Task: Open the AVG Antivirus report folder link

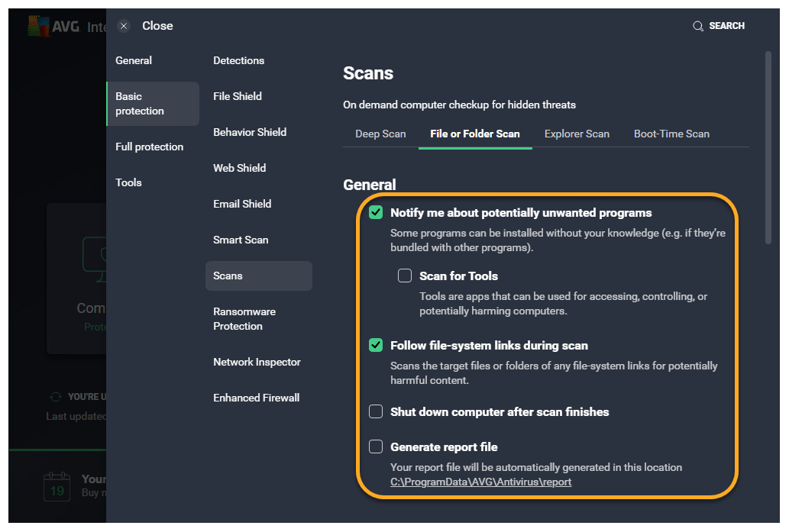Action: 480,482
